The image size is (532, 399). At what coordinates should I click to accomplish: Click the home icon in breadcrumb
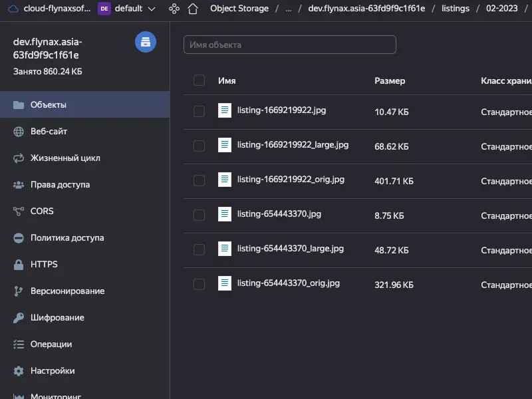point(193,9)
